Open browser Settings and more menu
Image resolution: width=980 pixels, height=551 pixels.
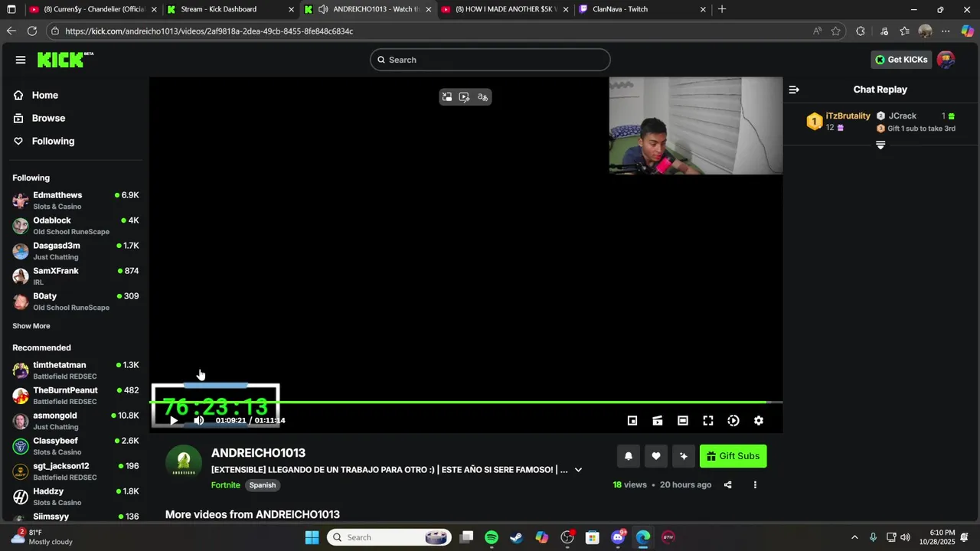coord(946,31)
